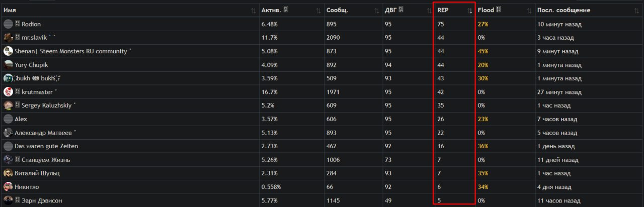Open the Shenan Steem Monsters avatar
The height and width of the screenshot is (207, 644).
8,51
